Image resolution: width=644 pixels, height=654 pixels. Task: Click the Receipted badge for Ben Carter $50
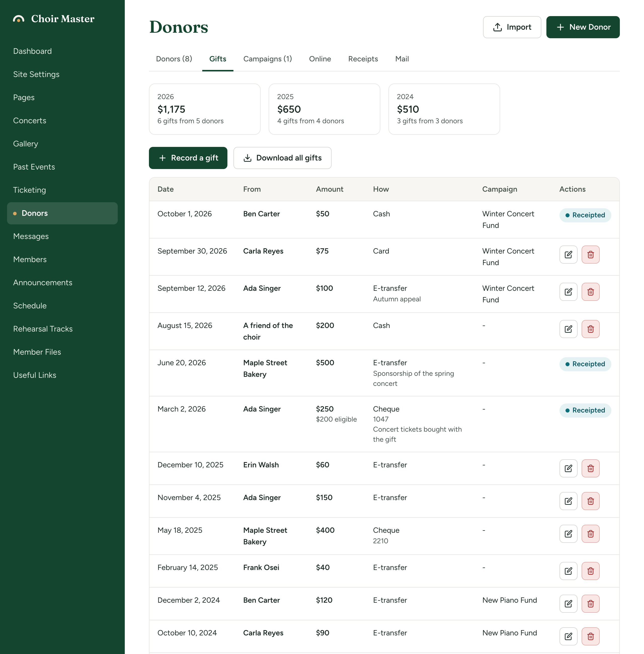(x=585, y=215)
